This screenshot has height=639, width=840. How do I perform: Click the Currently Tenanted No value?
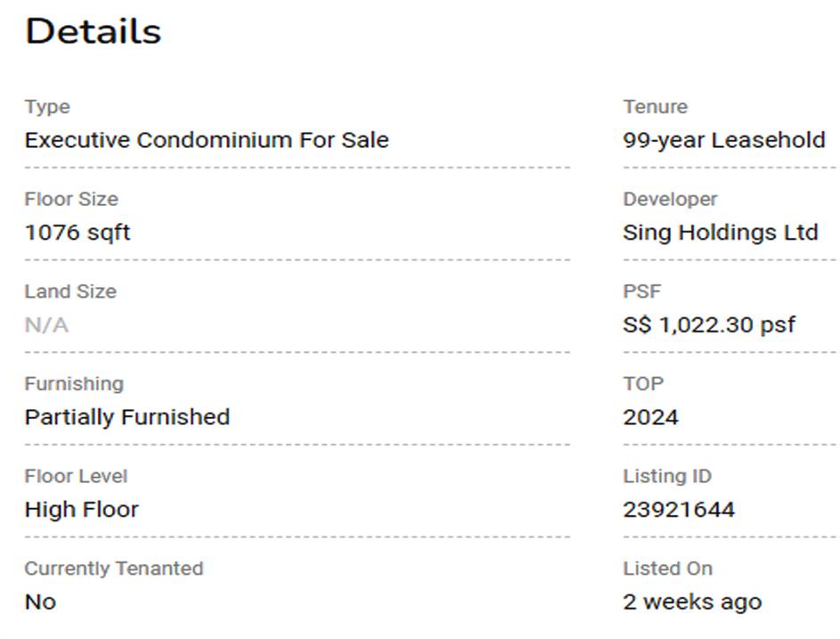pyautogui.click(x=40, y=602)
